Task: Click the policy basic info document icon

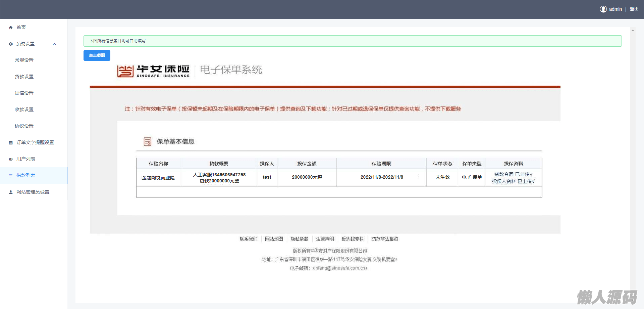Action: pos(147,142)
